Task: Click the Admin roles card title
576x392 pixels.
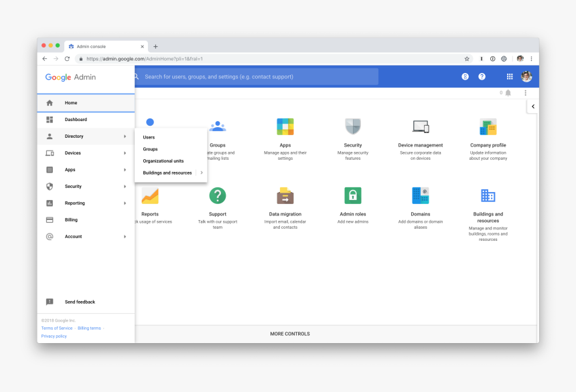Action: pyautogui.click(x=353, y=214)
